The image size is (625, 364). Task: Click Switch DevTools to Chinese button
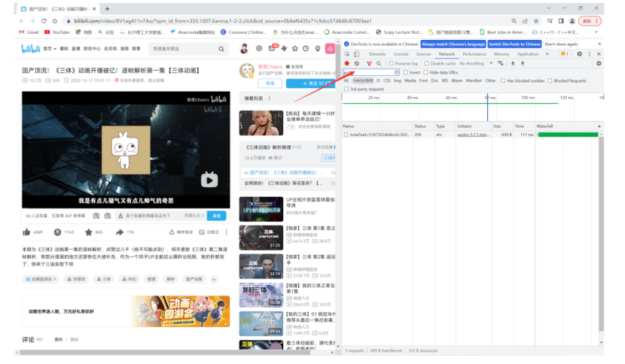(x=514, y=44)
